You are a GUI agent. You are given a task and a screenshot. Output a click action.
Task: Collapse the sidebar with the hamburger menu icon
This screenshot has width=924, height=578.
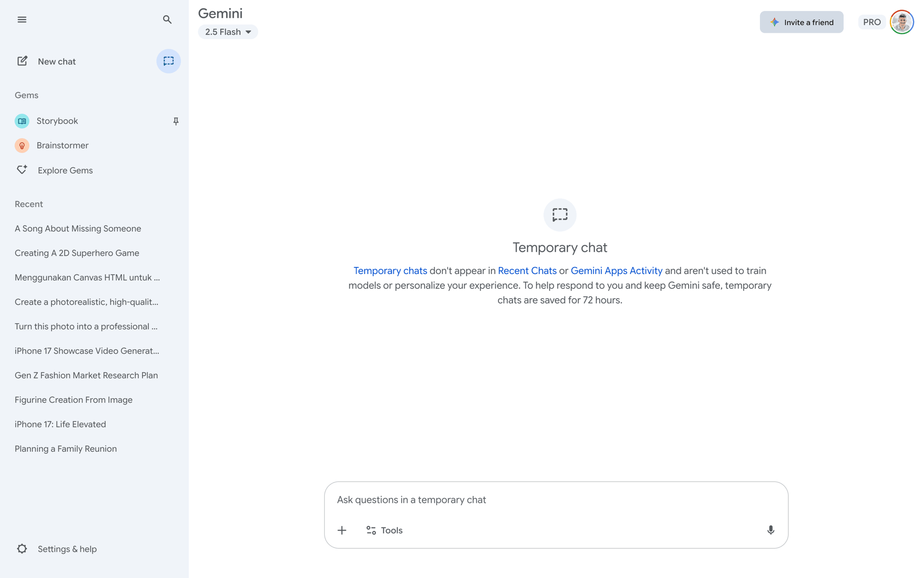[22, 20]
